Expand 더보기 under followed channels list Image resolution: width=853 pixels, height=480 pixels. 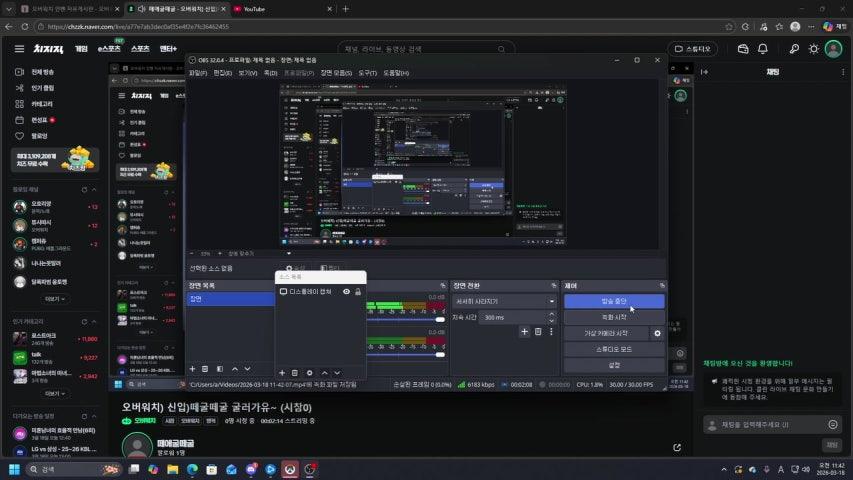[54, 298]
